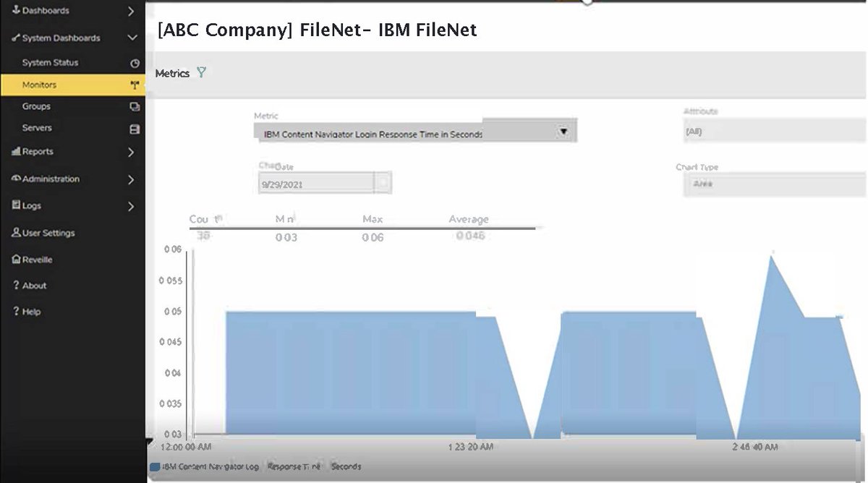This screenshot has width=868, height=483.
Task: Click the Reports bar chart icon
Action: pos(16,151)
